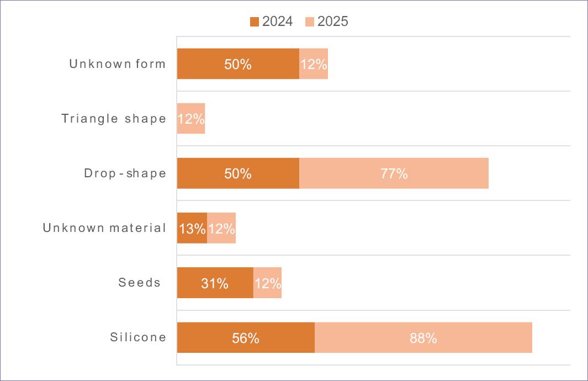This screenshot has width=588, height=381.
Task: Click the Unknown form 2024 bar segment
Action: pos(238,64)
